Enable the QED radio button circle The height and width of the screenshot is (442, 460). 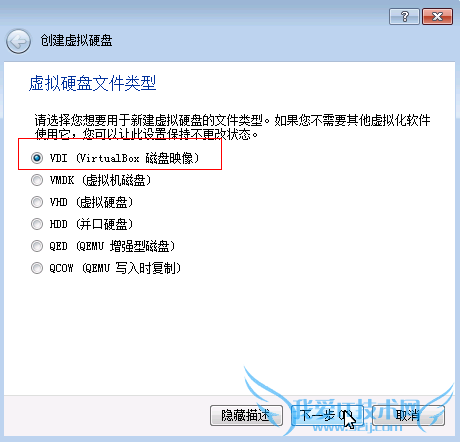tap(37, 246)
